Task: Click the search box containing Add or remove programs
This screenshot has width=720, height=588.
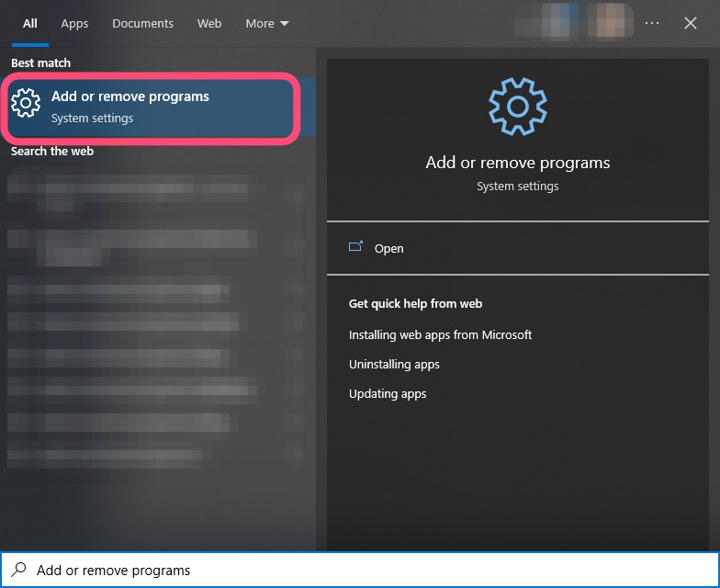Action: point(360,570)
